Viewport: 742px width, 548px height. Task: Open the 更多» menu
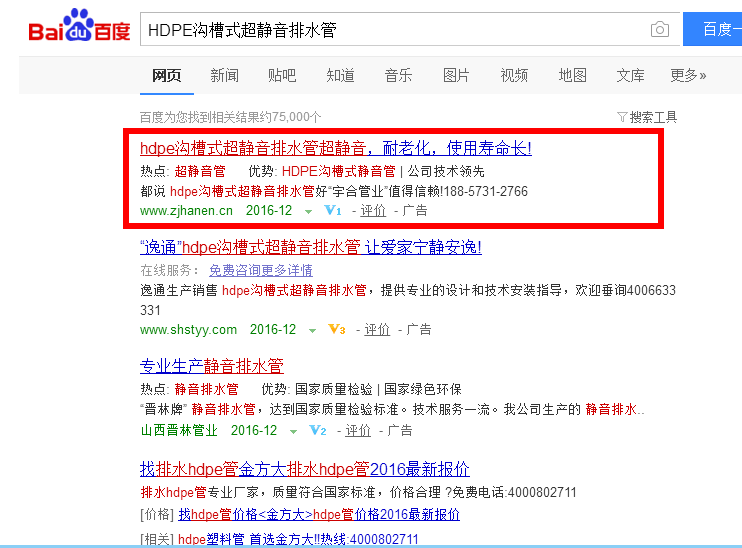[688, 75]
